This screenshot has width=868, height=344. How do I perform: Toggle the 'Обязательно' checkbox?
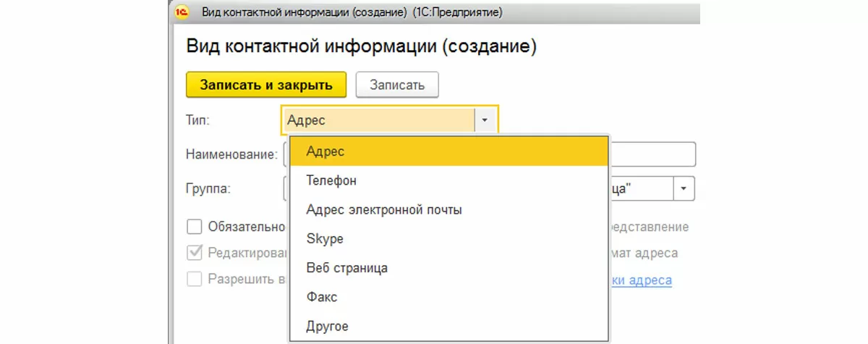pos(195,227)
